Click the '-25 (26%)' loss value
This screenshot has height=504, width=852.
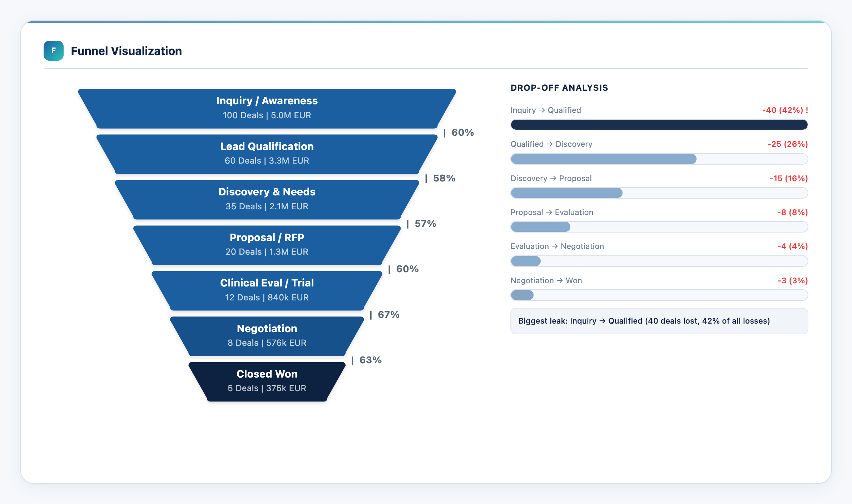tap(788, 144)
